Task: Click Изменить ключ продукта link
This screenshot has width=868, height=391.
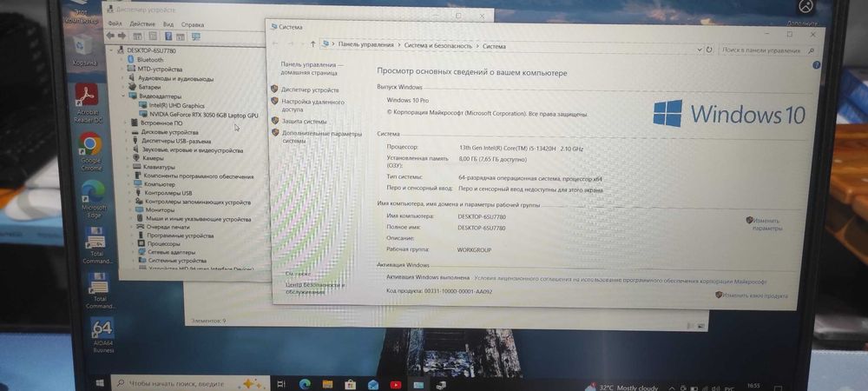Action: pos(755,295)
